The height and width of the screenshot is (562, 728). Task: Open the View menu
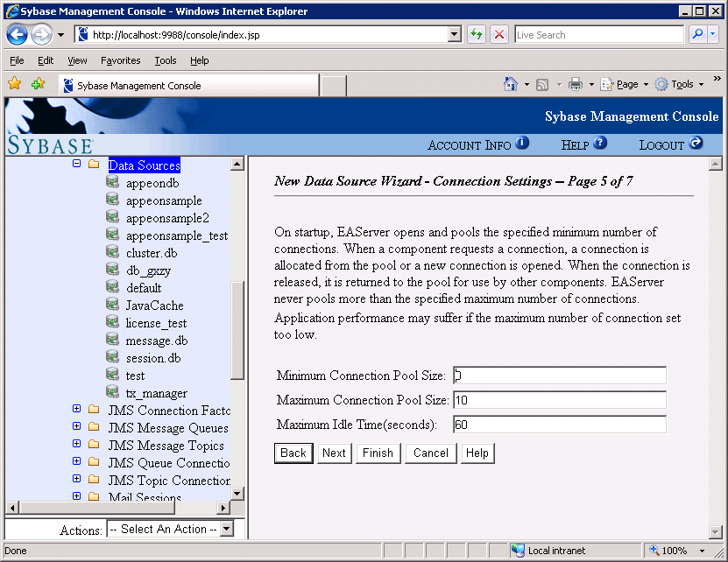[77, 60]
